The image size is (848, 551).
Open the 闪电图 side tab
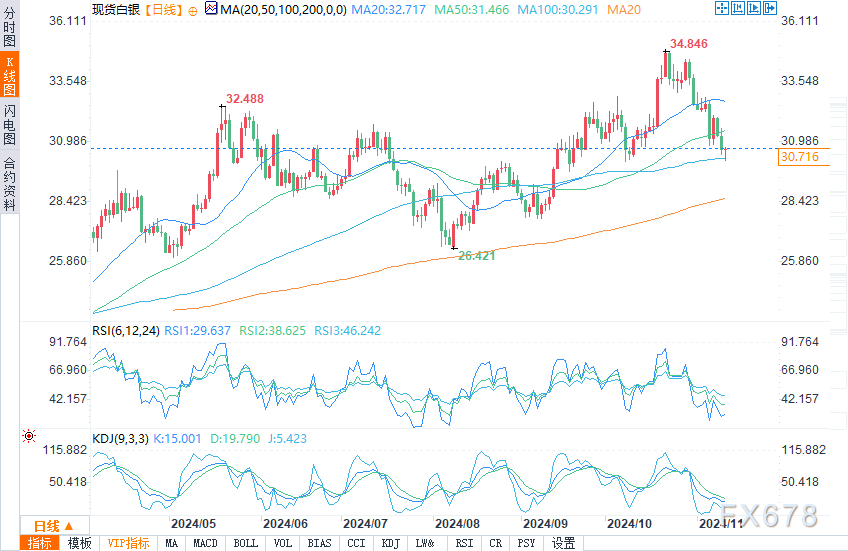[x=9, y=125]
